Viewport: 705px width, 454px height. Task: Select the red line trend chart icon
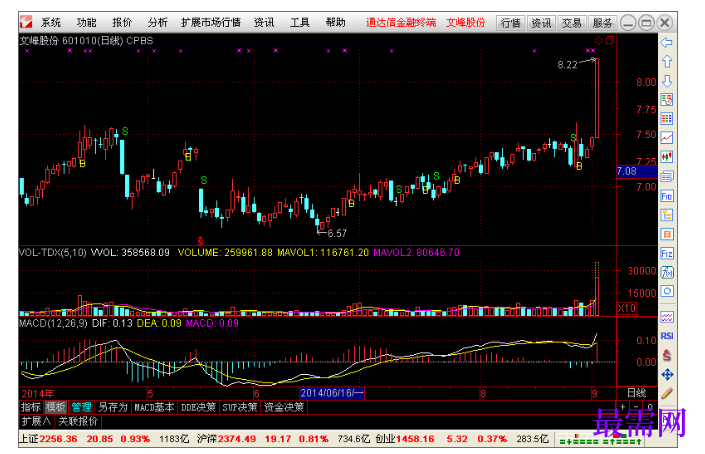666,138
